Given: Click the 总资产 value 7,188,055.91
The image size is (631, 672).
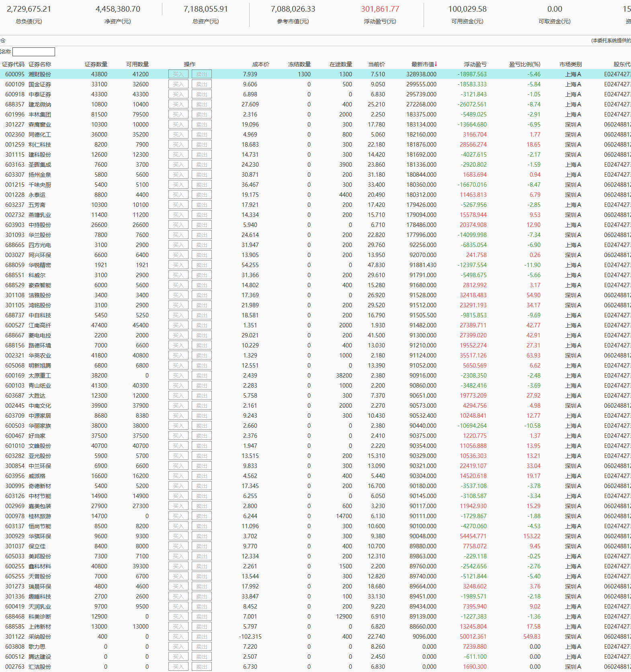Looking at the screenshot, I should 206,9.
